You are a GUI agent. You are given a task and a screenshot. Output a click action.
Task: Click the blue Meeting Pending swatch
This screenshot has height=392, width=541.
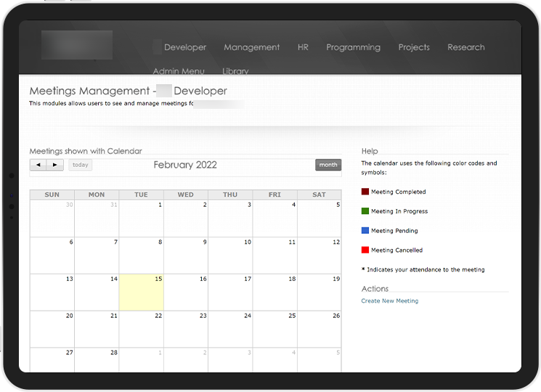(365, 230)
